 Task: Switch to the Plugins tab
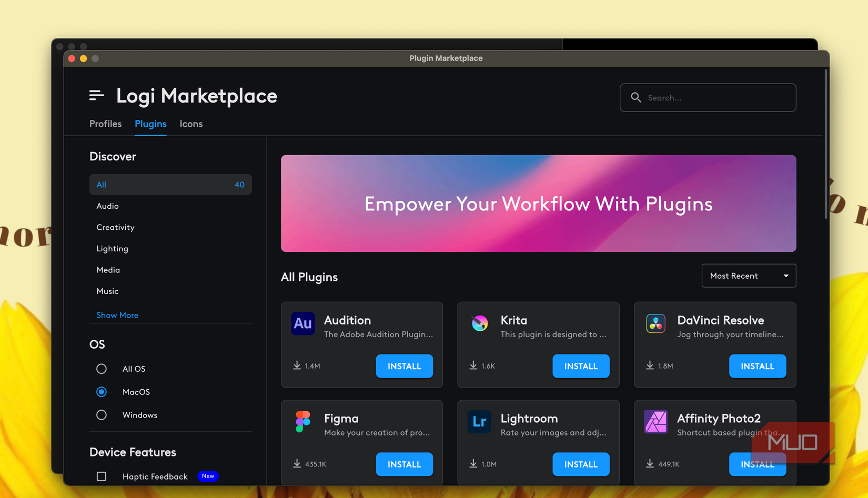[x=150, y=124]
